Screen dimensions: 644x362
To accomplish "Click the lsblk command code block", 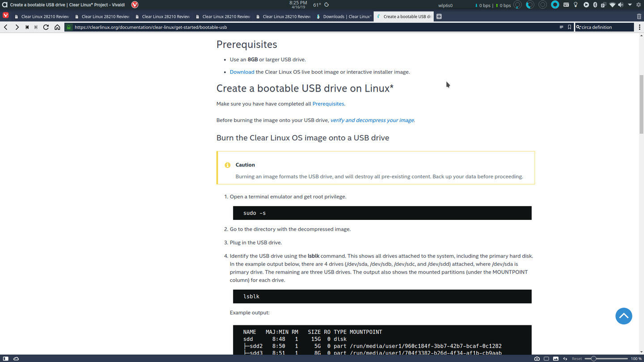I will coord(382,296).
